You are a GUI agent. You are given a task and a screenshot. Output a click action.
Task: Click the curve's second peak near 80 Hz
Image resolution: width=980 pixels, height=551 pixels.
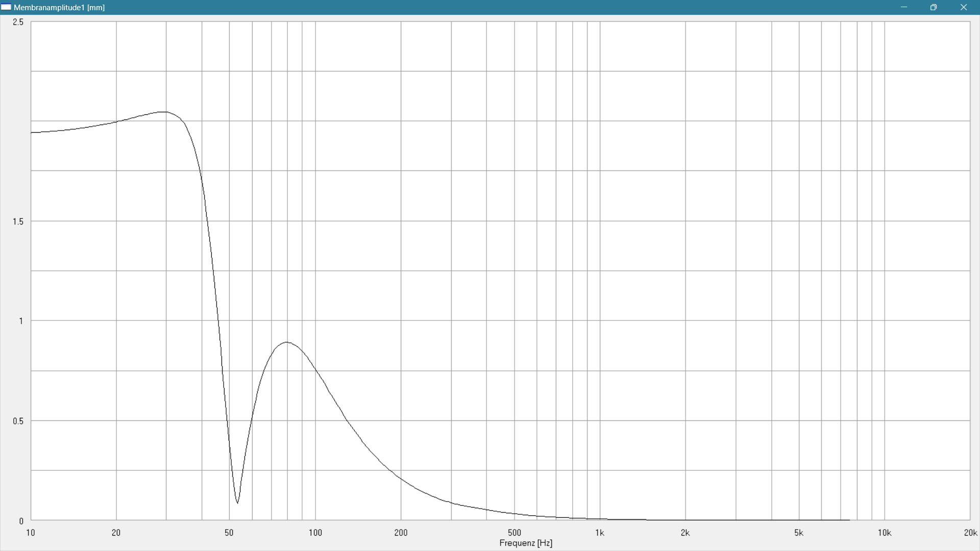point(287,342)
